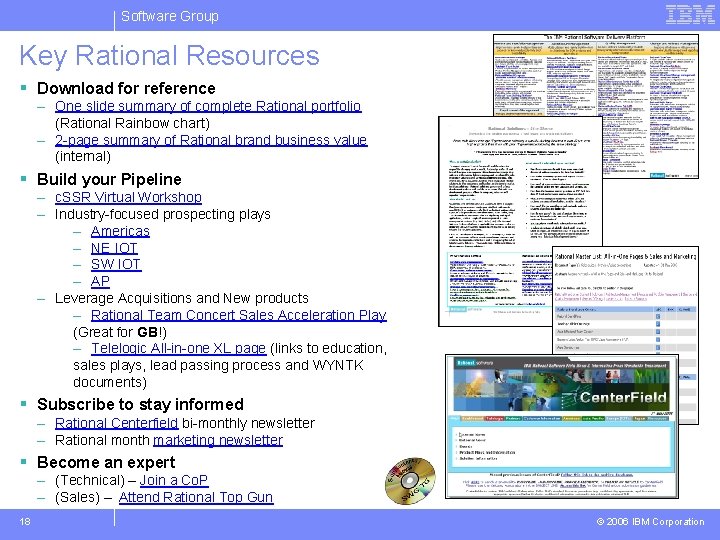
Task: Select the Build your Pipeline heading
Action: coord(109,179)
